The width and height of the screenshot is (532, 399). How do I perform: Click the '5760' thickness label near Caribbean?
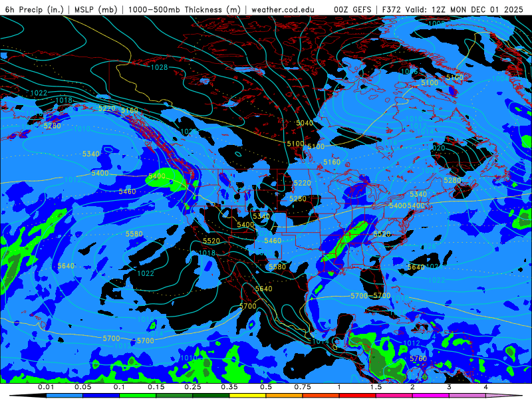[x=418, y=358]
